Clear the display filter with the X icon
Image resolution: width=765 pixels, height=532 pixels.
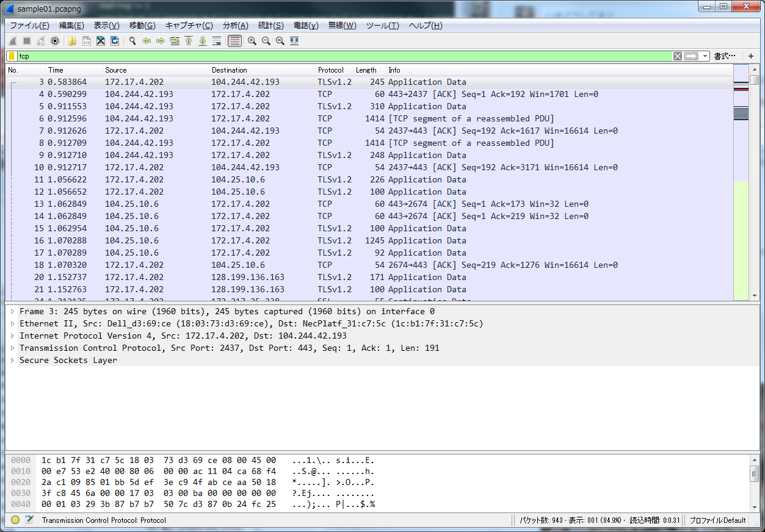coord(677,56)
